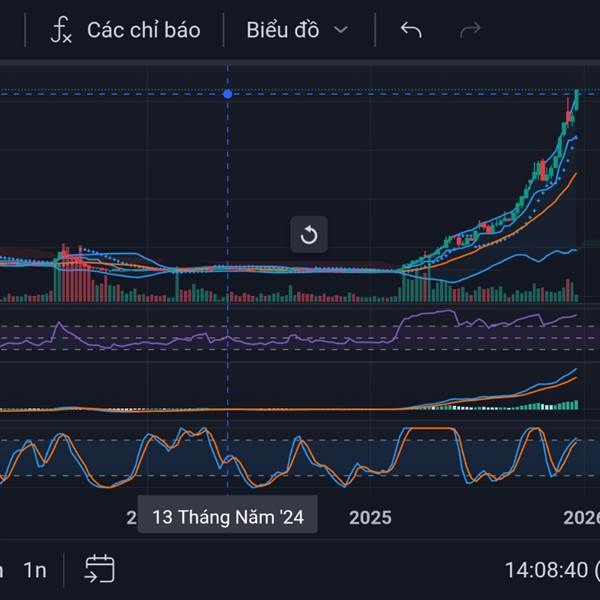Open the Biểu đồ dropdown
Image resolution: width=600 pixels, height=600 pixels.
point(298,30)
